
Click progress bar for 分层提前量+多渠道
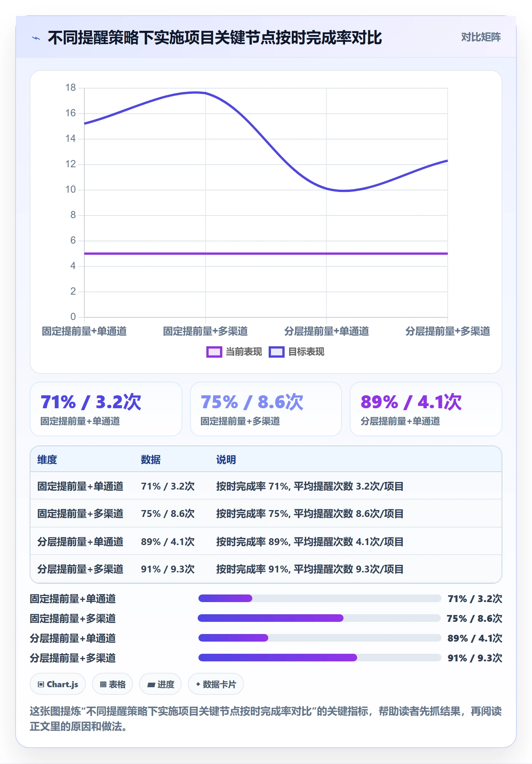click(319, 658)
